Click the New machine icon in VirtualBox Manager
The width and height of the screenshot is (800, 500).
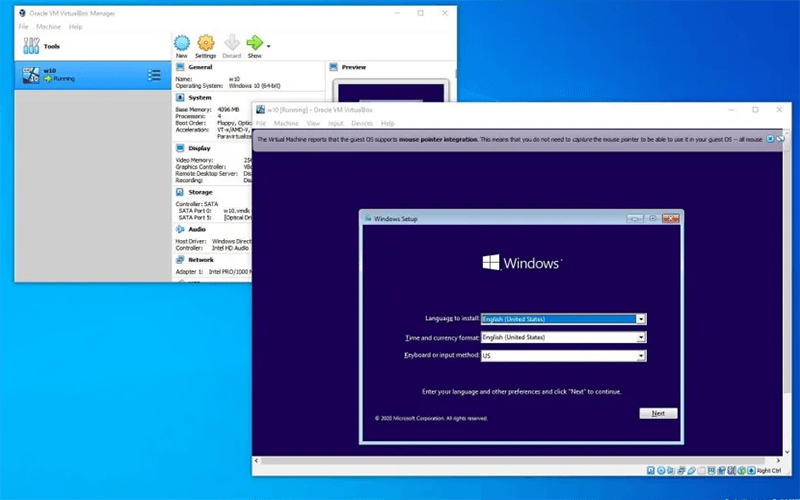pyautogui.click(x=182, y=43)
